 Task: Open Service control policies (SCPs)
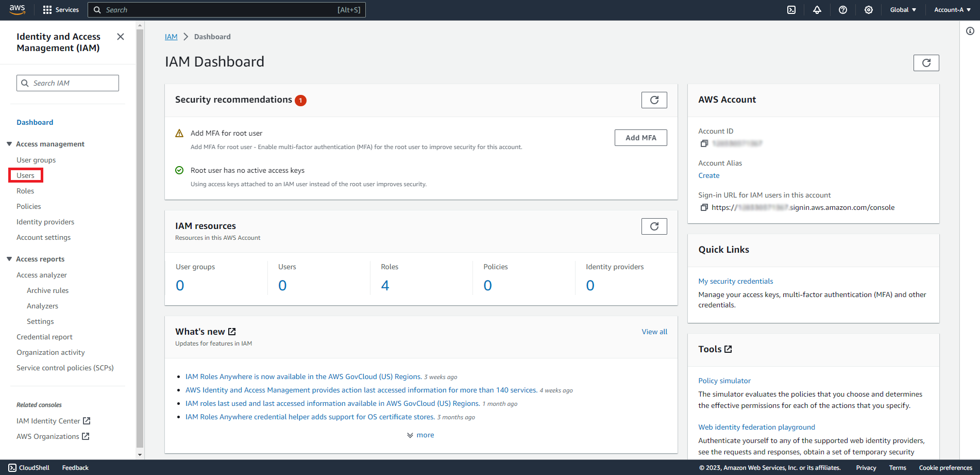[x=65, y=368]
